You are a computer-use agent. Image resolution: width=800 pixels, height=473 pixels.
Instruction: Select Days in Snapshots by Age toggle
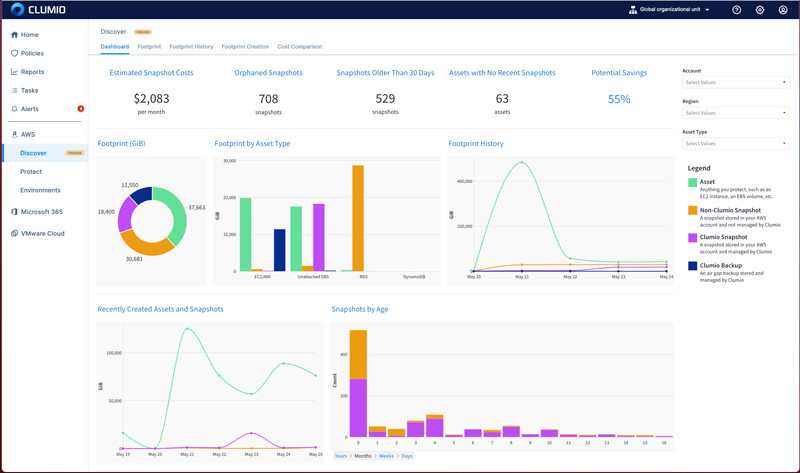point(407,456)
